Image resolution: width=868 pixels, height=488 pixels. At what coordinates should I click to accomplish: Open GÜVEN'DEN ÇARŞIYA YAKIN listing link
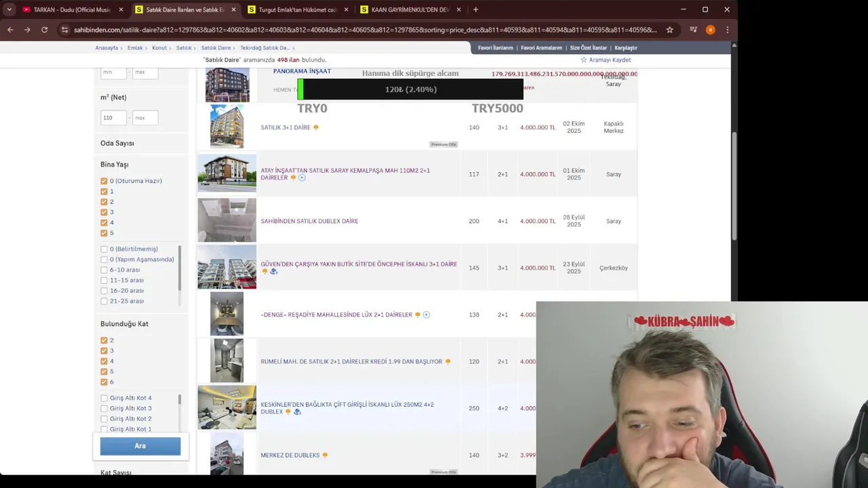coord(359,264)
